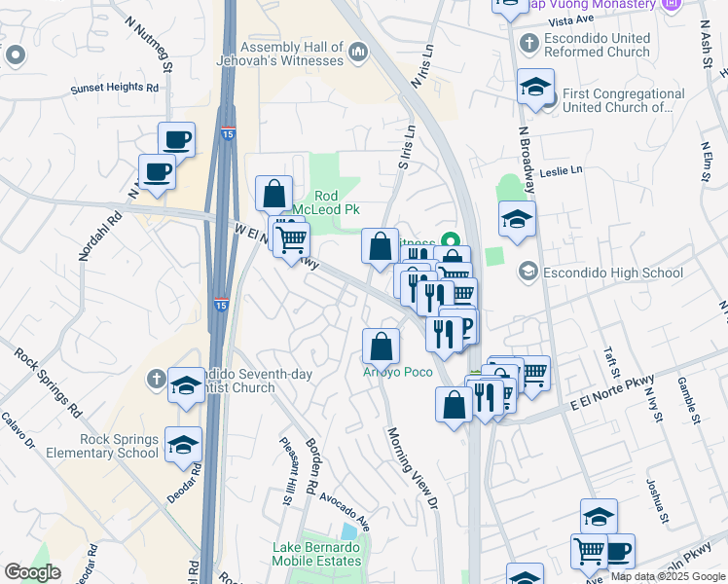Open the shopping bag marker above Arroyo Poco
728x584 pixels.
coord(382,347)
